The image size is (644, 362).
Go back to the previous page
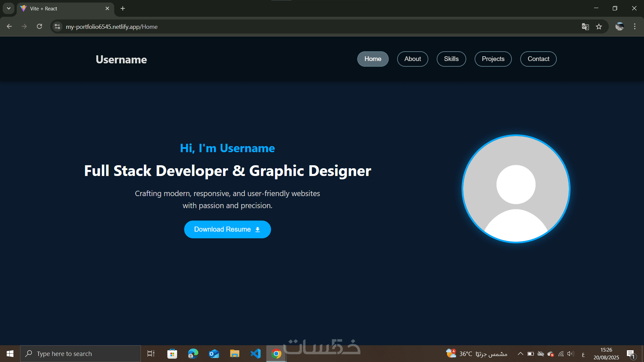tap(9, 26)
